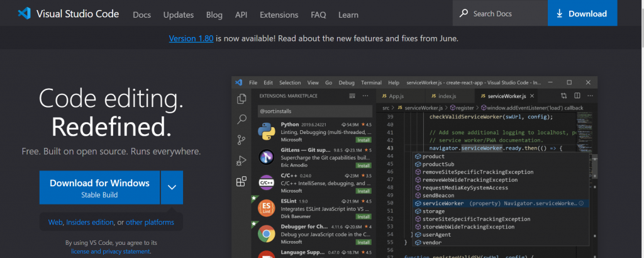Open the File menu in editor screenshot
644x258 pixels.
click(x=253, y=82)
